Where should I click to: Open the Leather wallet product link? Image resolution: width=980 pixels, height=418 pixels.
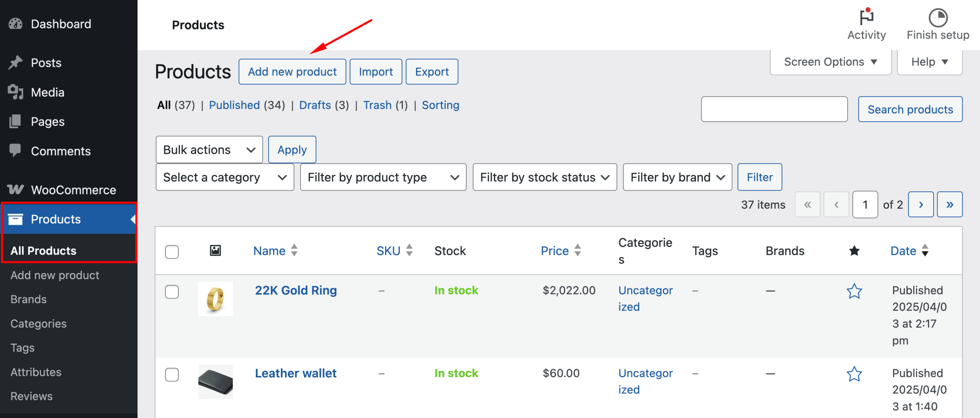296,373
